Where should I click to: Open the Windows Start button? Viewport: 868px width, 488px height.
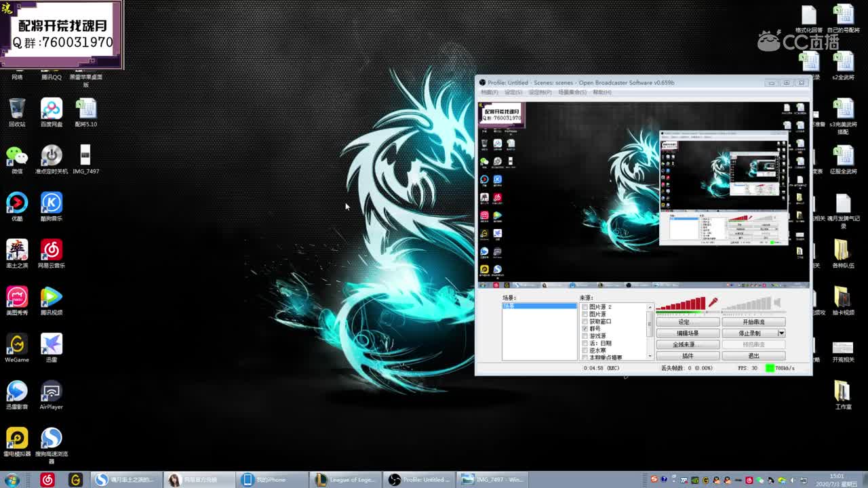(12, 480)
